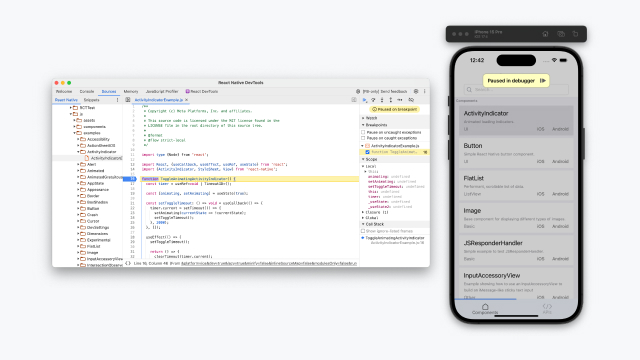The width and height of the screenshot is (640, 360).
Task: Switch to the Console tab
Action: 87,91
